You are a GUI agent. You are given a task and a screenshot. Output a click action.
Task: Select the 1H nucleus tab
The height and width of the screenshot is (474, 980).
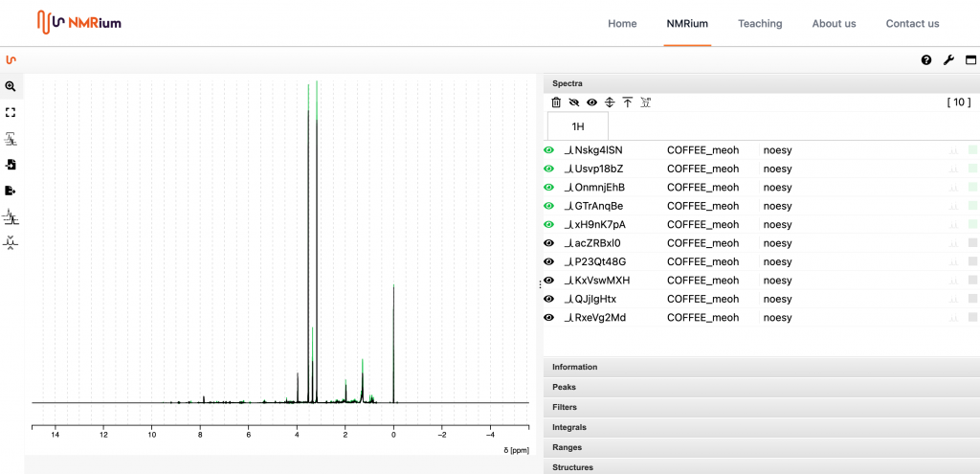[x=578, y=126]
